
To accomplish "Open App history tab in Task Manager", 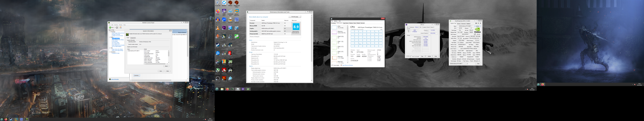I will click(x=346, y=23).
